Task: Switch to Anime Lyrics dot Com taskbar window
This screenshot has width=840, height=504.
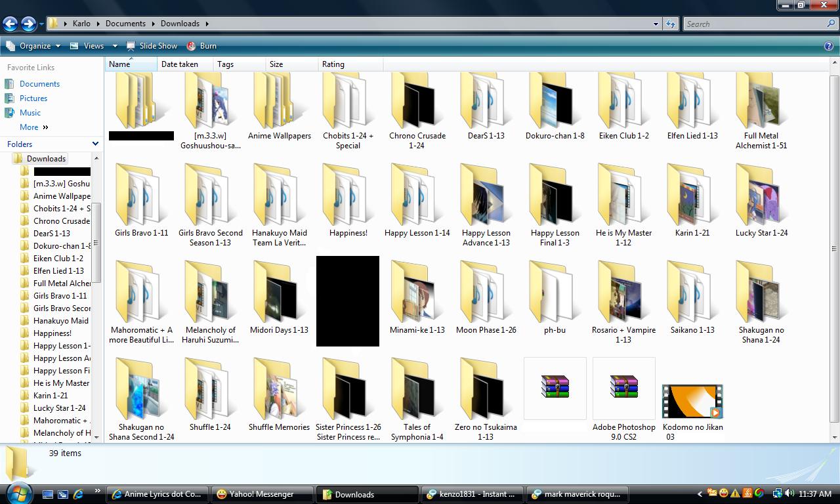Action: tap(158, 494)
